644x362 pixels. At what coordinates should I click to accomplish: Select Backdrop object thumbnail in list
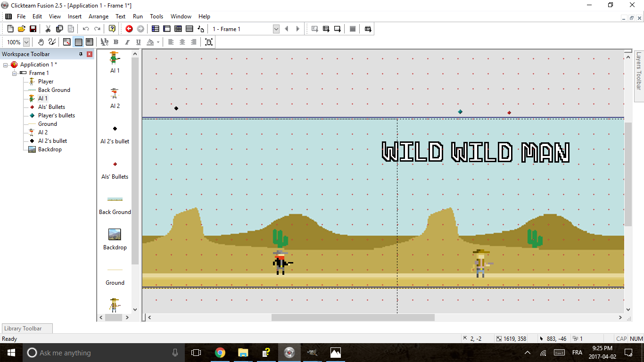point(115,234)
